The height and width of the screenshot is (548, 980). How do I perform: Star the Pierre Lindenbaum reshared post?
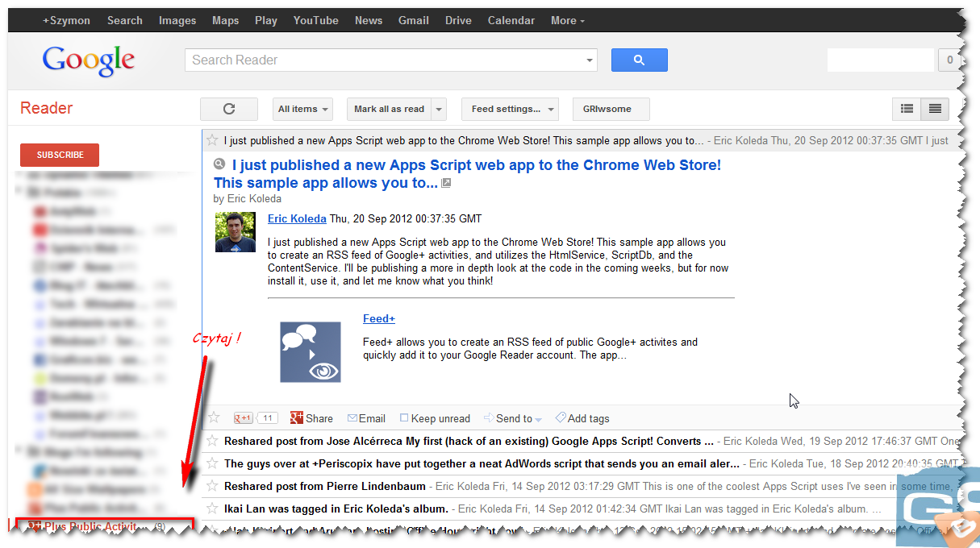pos(212,486)
